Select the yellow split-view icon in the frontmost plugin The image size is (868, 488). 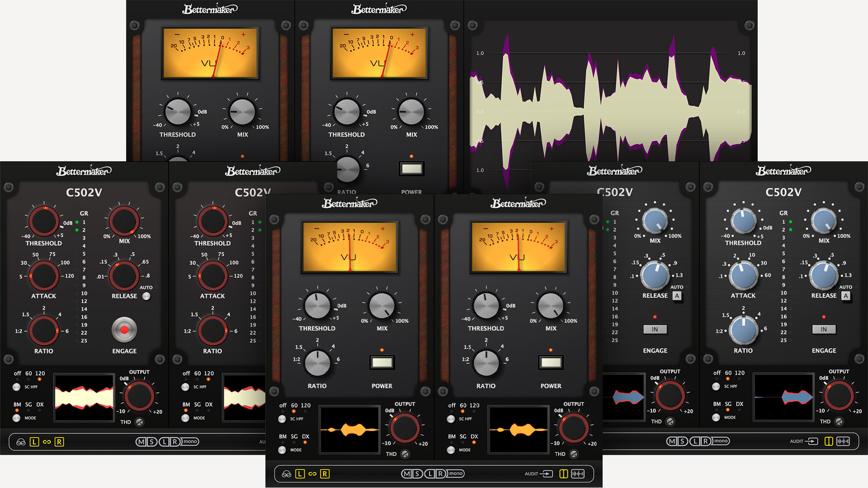point(563,474)
